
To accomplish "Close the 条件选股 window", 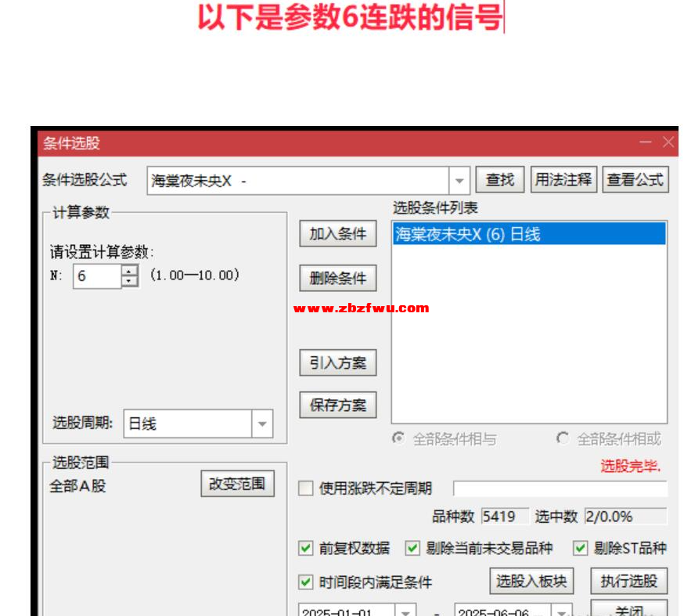I will [668, 142].
